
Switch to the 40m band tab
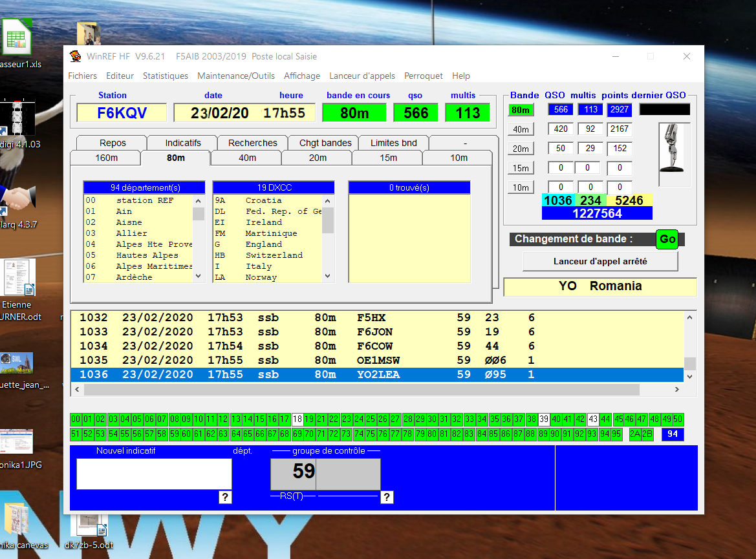[x=246, y=158]
